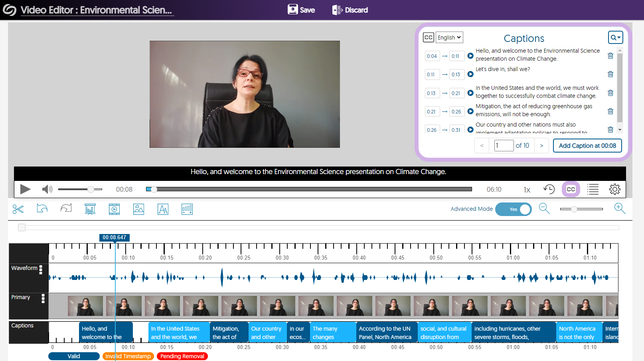Screen dimensions: 644x361
Task: Open the add image tool
Action: [x=138, y=209]
